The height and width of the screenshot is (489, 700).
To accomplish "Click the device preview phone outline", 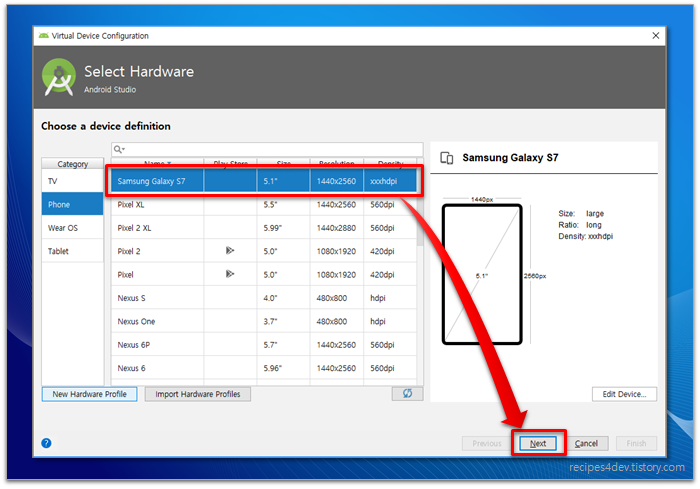I will point(482,274).
